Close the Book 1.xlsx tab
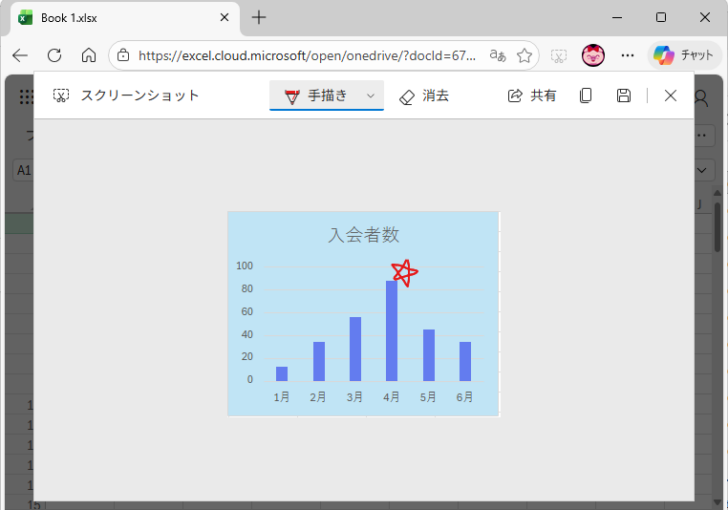 click(x=224, y=18)
